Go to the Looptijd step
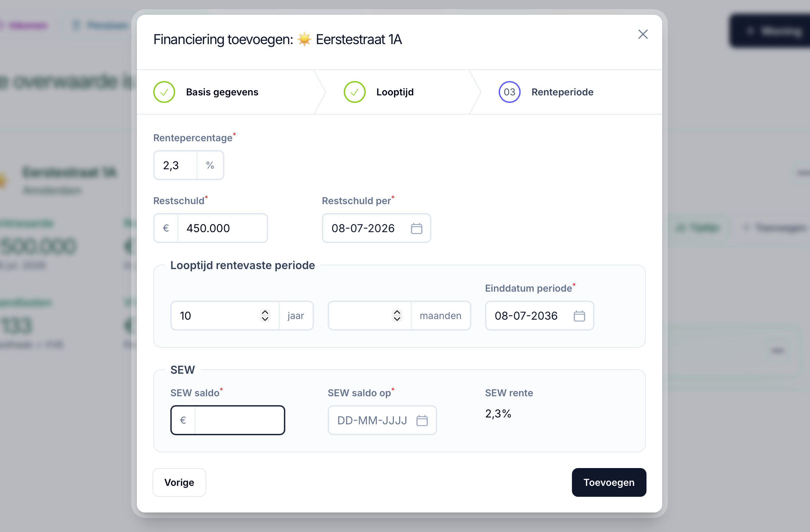This screenshot has width=810, height=532. coord(378,92)
